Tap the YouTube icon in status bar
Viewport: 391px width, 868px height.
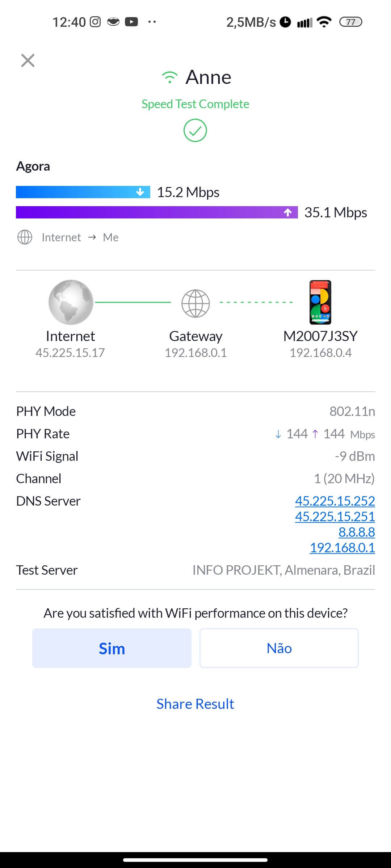[131, 22]
